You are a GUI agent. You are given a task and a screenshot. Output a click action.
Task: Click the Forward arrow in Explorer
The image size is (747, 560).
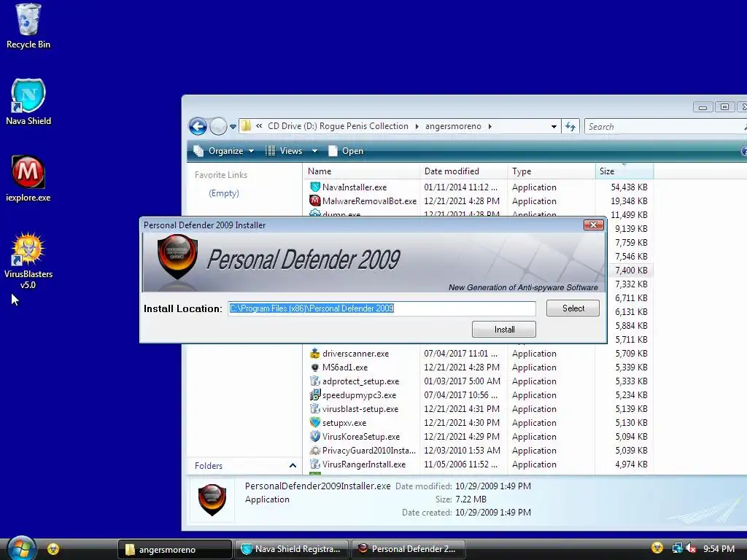(x=218, y=127)
